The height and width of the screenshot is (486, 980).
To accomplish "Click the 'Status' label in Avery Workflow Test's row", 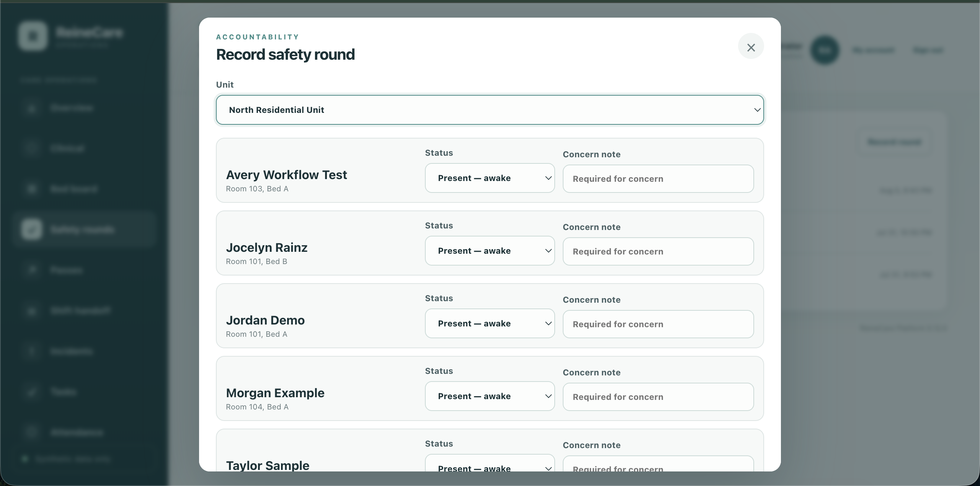I will point(439,153).
